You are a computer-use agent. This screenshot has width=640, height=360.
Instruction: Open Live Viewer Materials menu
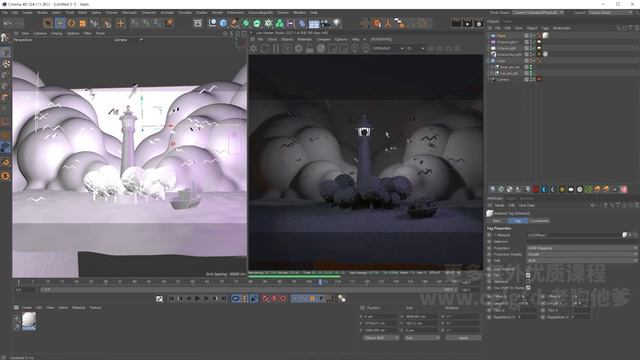coord(304,39)
